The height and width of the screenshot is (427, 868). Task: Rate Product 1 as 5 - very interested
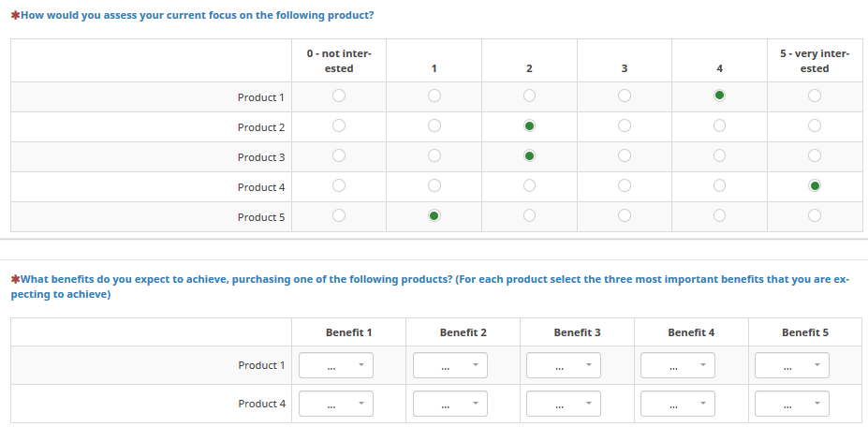click(815, 96)
